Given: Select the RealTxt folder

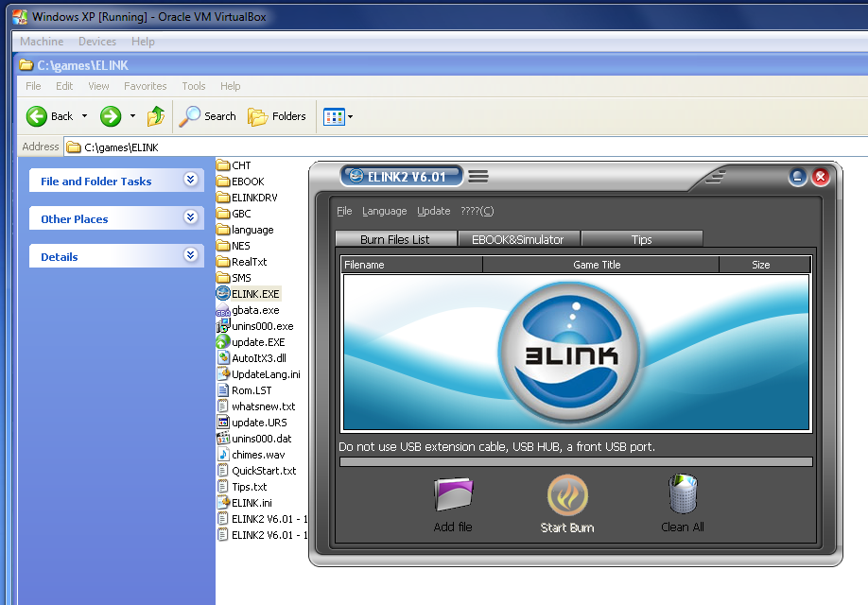Looking at the screenshot, I should click(x=241, y=261).
